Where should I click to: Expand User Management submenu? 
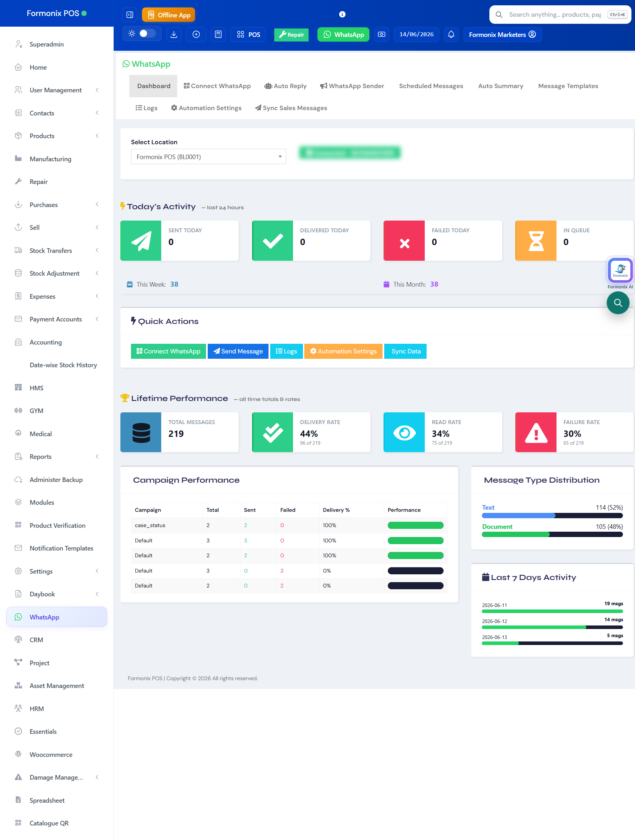tap(56, 90)
